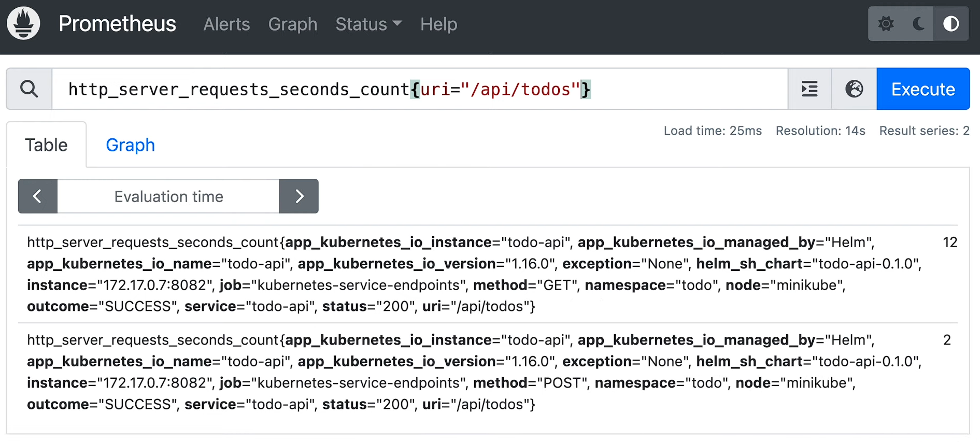Step evaluation time forward
The image size is (980, 442).
(x=299, y=196)
